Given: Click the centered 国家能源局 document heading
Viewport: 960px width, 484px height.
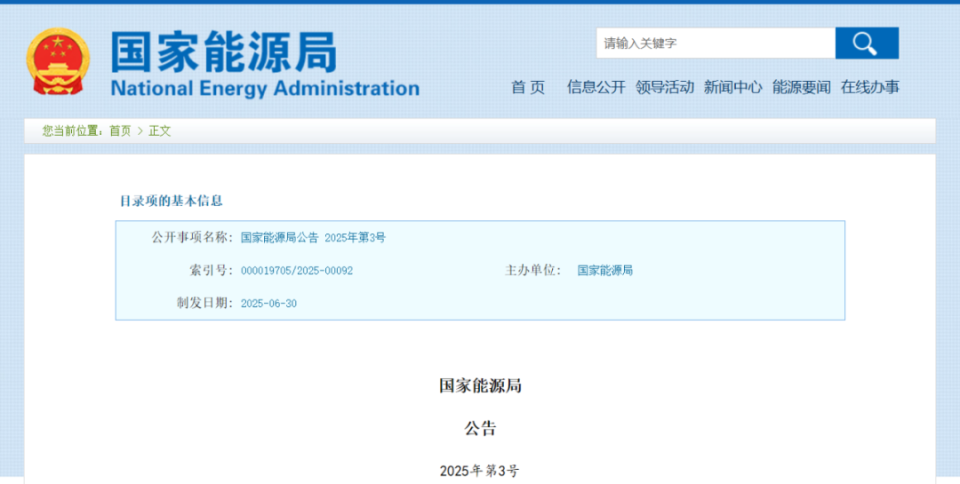Looking at the screenshot, I should tap(480, 386).
